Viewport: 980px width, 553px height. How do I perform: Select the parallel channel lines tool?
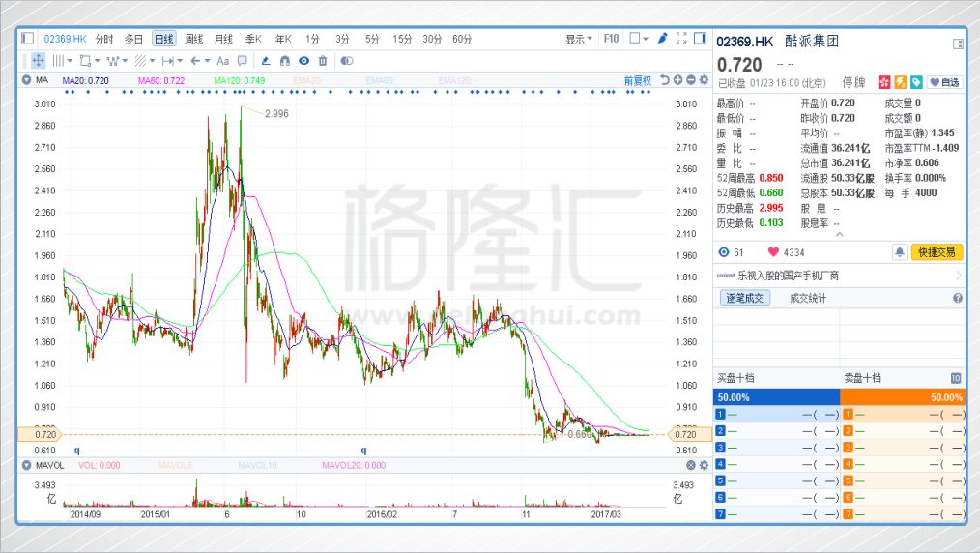click(141, 61)
